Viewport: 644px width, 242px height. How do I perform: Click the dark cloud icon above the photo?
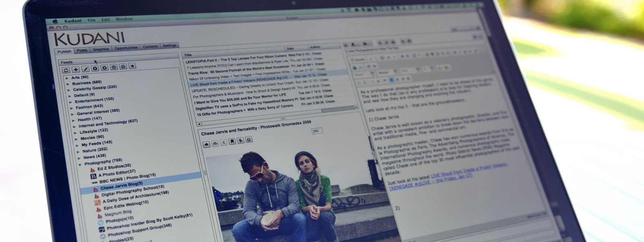207,144
